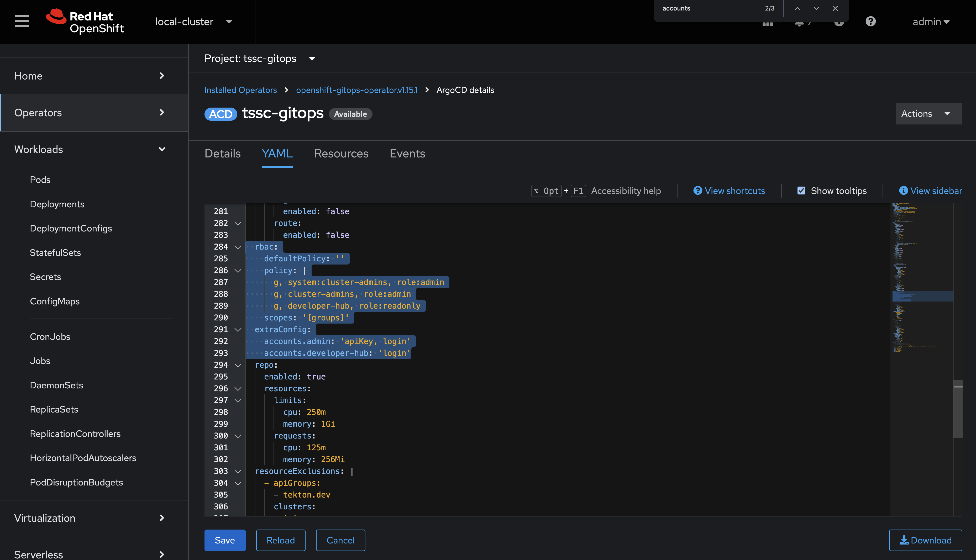This screenshot has height=560, width=976.
Task: Open the admin user menu
Action: click(x=931, y=22)
